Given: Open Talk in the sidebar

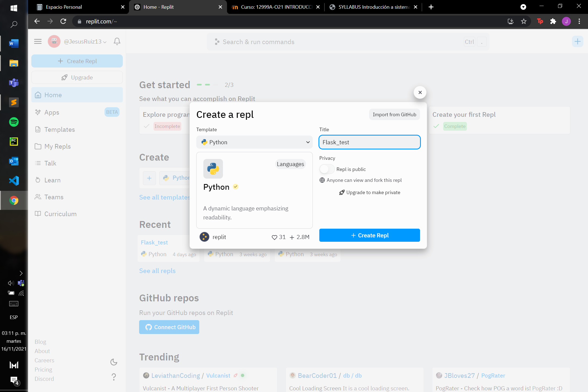Looking at the screenshot, I should pyautogui.click(x=77, y=163).
